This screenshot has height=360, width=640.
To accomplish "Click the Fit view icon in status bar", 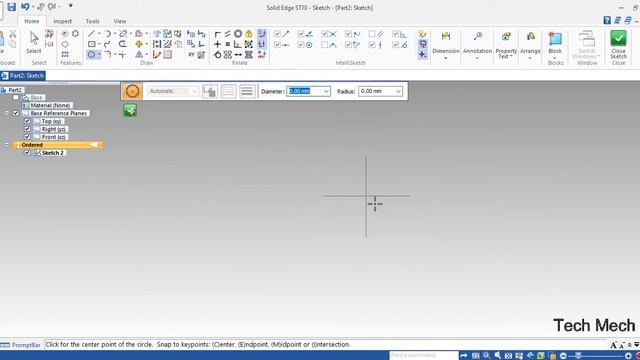I will tap(508, 356).
